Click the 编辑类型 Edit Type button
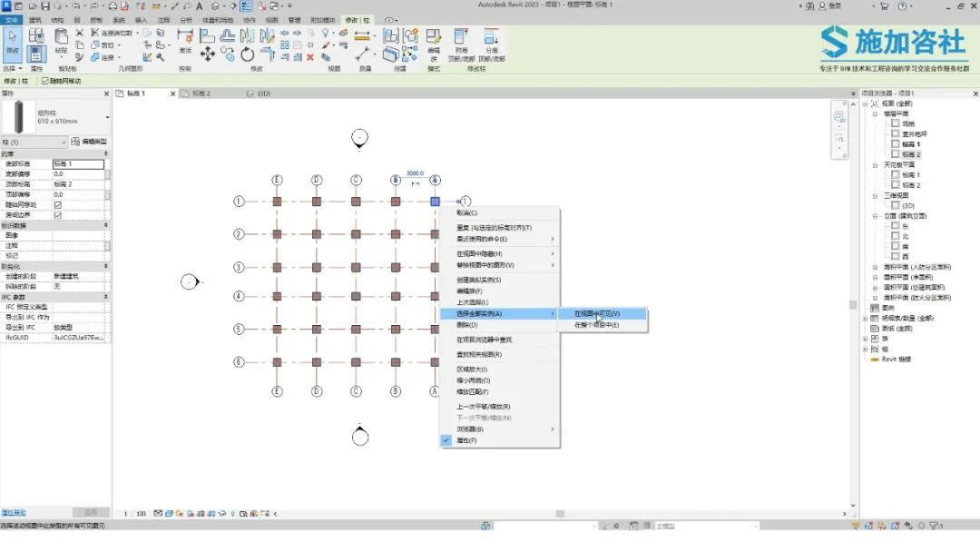980x552 pixels. [x=89, y=142]
